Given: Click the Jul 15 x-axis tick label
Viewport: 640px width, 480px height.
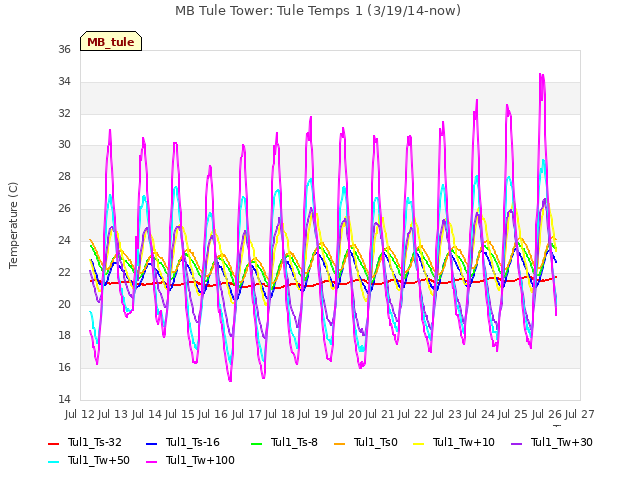Looking at the screenshot, I should [x=181, y=414].
